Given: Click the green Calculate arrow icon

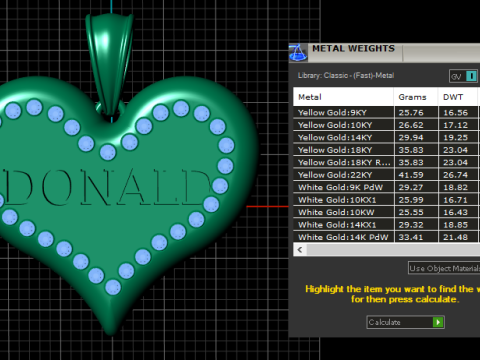Looking at the screenshot, I should tap(438, 322).
